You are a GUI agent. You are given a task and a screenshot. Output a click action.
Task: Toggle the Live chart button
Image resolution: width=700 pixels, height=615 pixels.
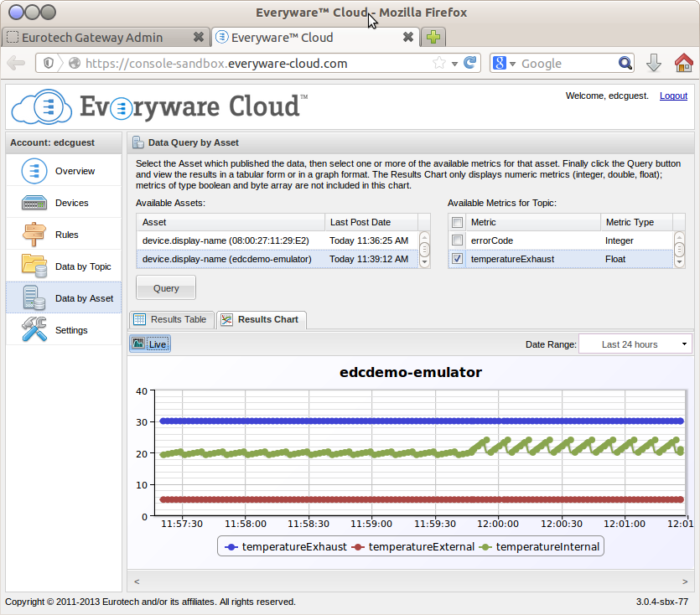pos(150,344)
